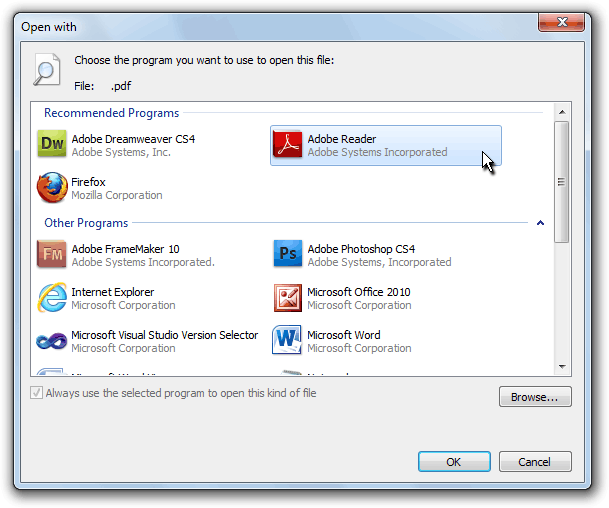Screen dimensions: 609x508
Task: Toggle 'Always use the selected program' checkbox
Action: click(x=36, y=393)
